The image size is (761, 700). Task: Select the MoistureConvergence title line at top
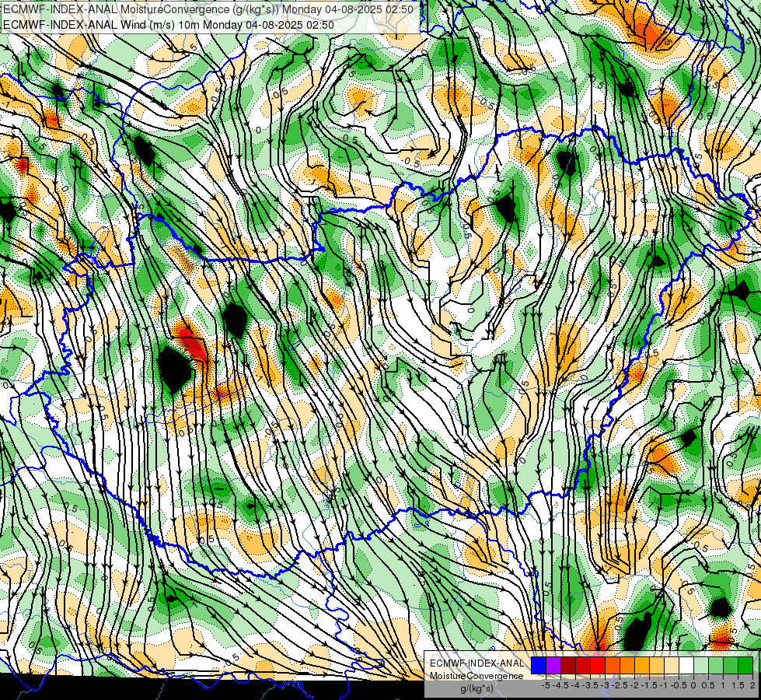208,9
